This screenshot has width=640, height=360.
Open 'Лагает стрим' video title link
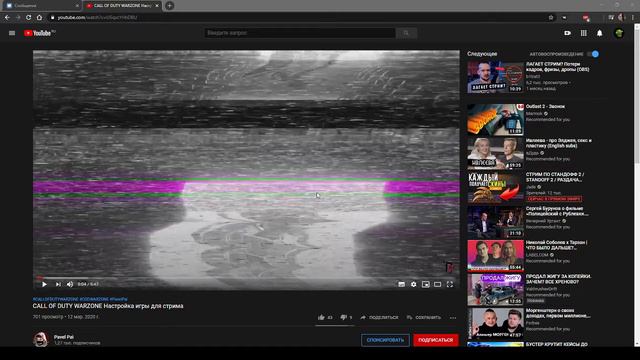[558, 67]
